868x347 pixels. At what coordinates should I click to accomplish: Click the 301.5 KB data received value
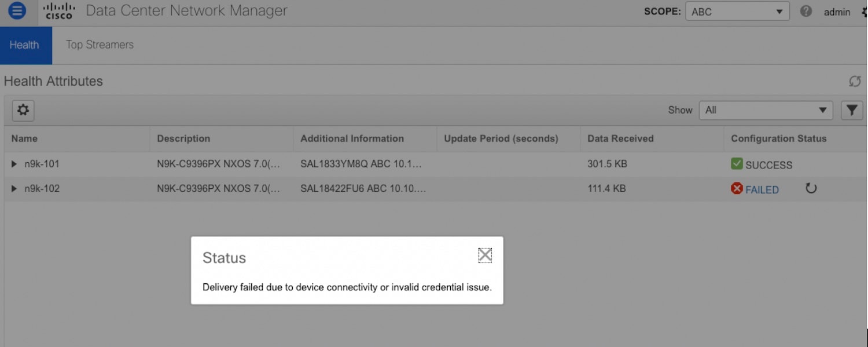[607, 164]
